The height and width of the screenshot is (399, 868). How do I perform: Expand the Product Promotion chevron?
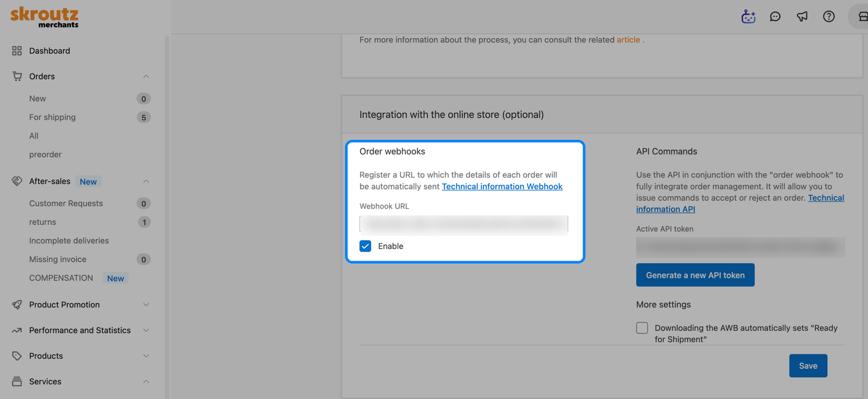coord(146,305)
